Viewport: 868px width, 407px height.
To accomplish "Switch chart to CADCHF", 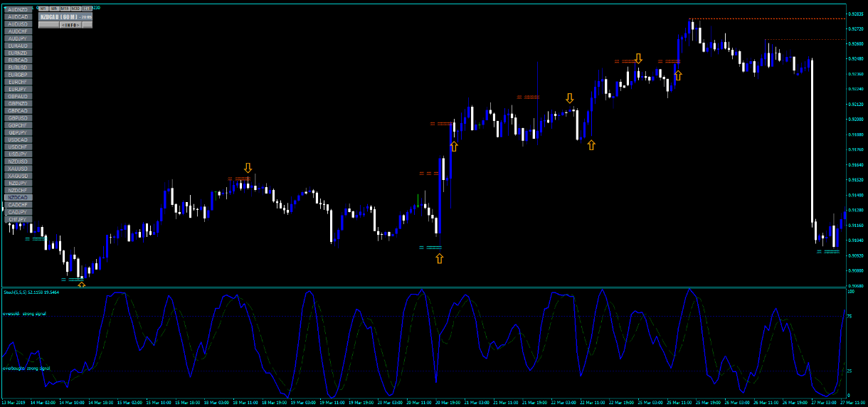I will pos(18,205).
